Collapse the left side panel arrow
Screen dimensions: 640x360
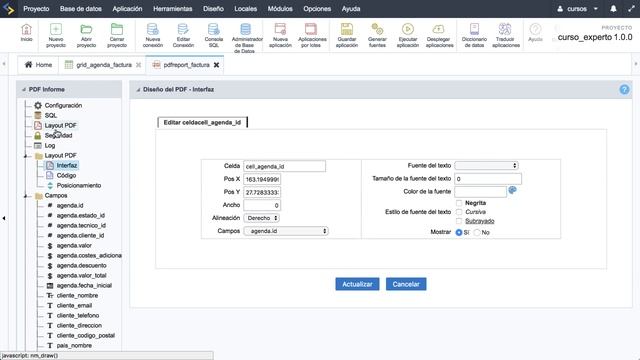4,218
